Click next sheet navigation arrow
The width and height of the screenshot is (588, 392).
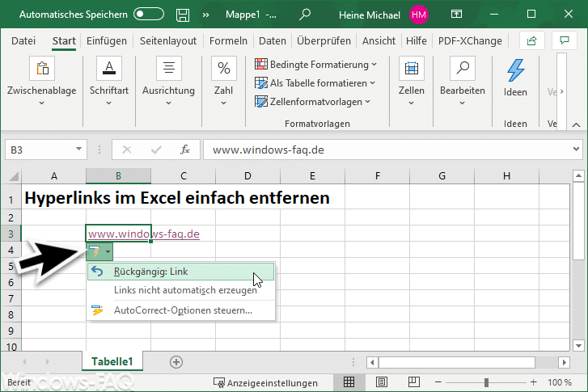47,361
